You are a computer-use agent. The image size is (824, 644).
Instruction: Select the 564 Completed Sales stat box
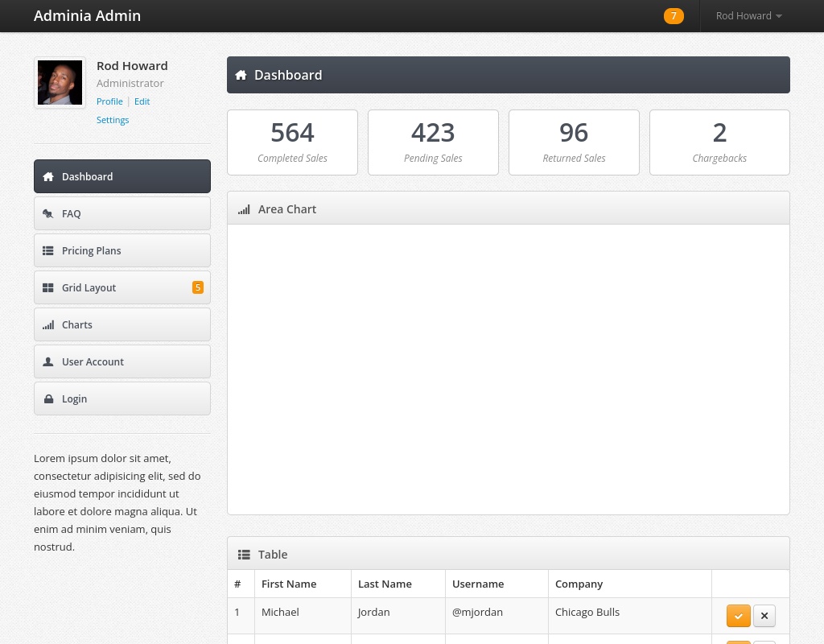292,142
